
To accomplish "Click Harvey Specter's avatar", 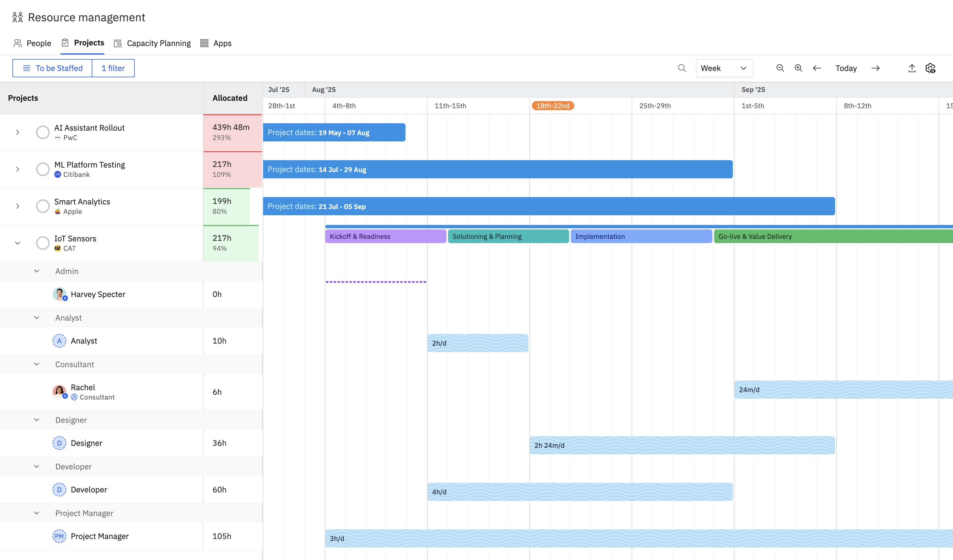I will pyautogui.click(x=59, y=294).
